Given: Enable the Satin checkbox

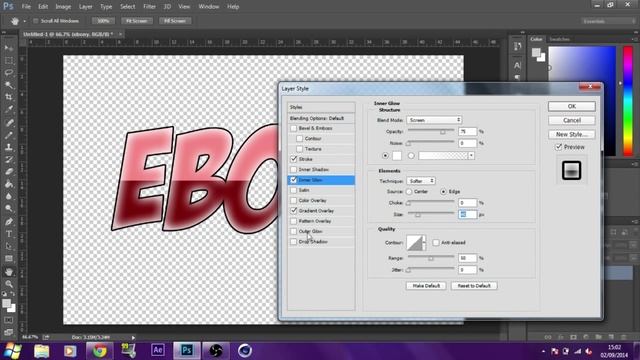Looking at the screenshot, I should 293,190.
